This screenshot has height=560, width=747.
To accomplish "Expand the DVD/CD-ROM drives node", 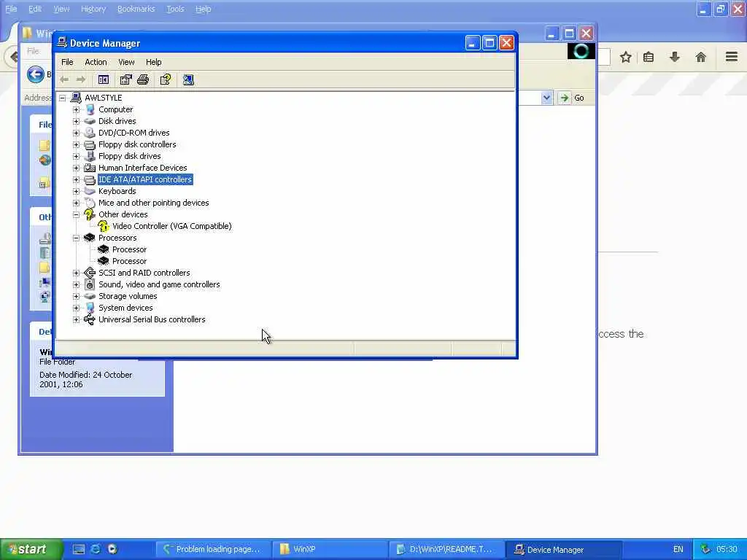I will pyautogui.click(x=76, y=133).
